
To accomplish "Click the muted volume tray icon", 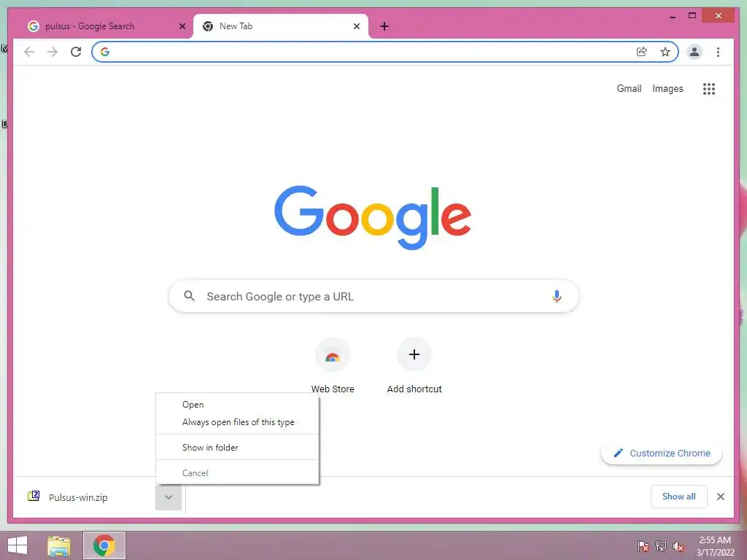I will [678, 545].
